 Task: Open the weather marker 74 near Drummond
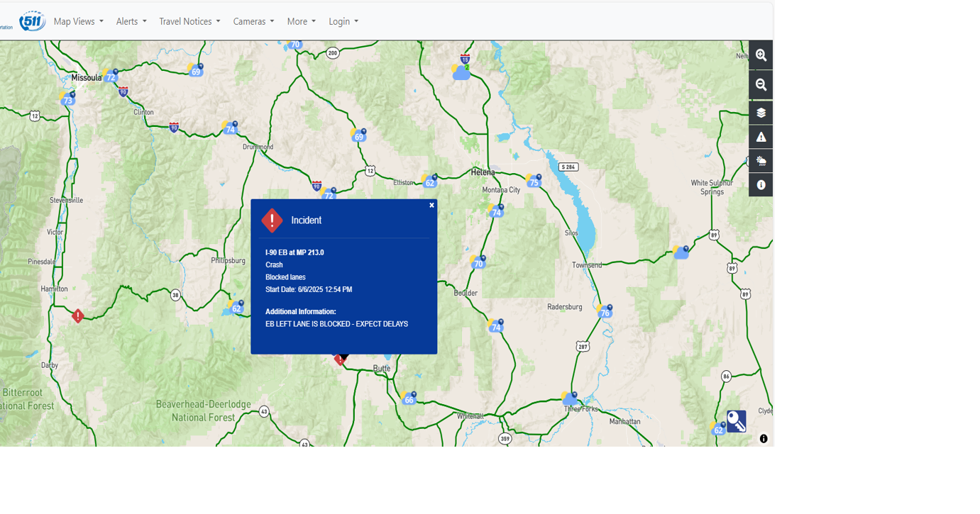tap(229, 128)
